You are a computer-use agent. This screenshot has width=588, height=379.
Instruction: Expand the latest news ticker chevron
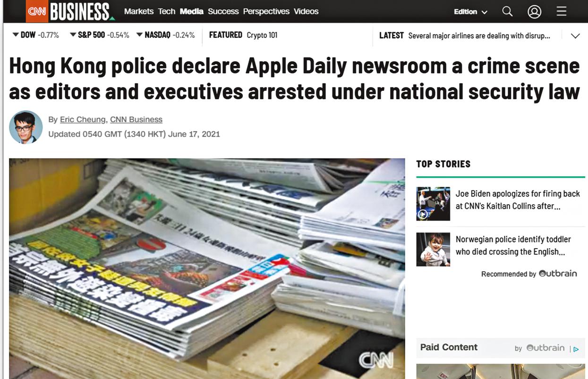coord(575,36)
